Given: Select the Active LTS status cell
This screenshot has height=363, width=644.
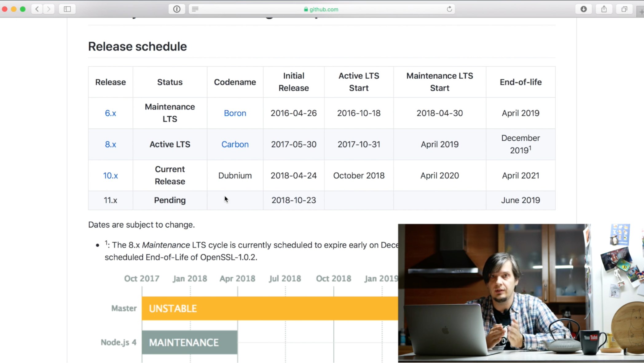Looking at the screenshot, I should 170,144.
